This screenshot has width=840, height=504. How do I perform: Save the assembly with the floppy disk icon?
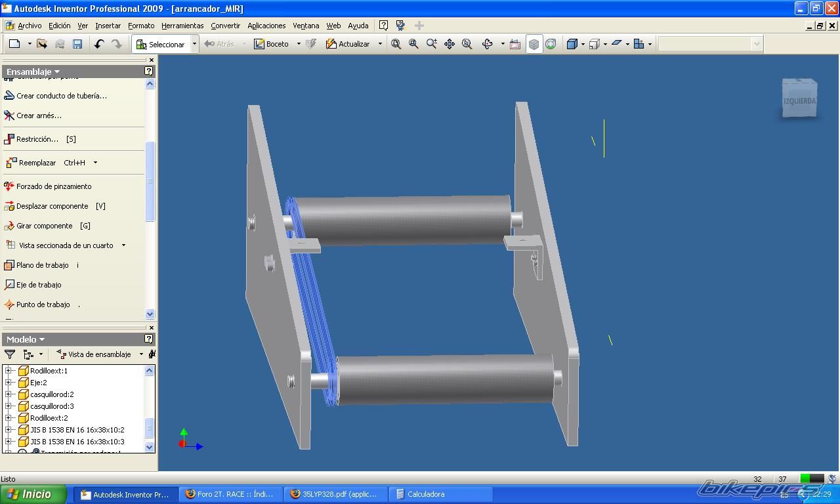(x=77, y=44)
